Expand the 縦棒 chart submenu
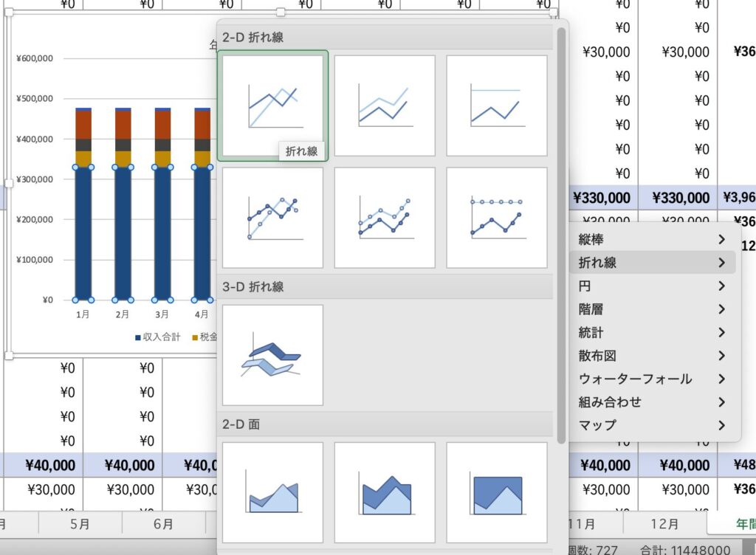 point(651,239)
